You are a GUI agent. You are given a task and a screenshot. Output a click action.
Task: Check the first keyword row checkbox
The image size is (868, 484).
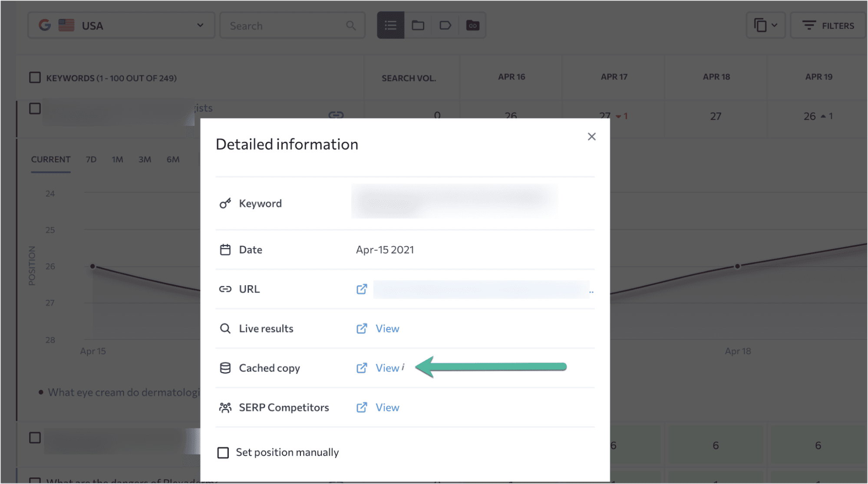[35, 109]
